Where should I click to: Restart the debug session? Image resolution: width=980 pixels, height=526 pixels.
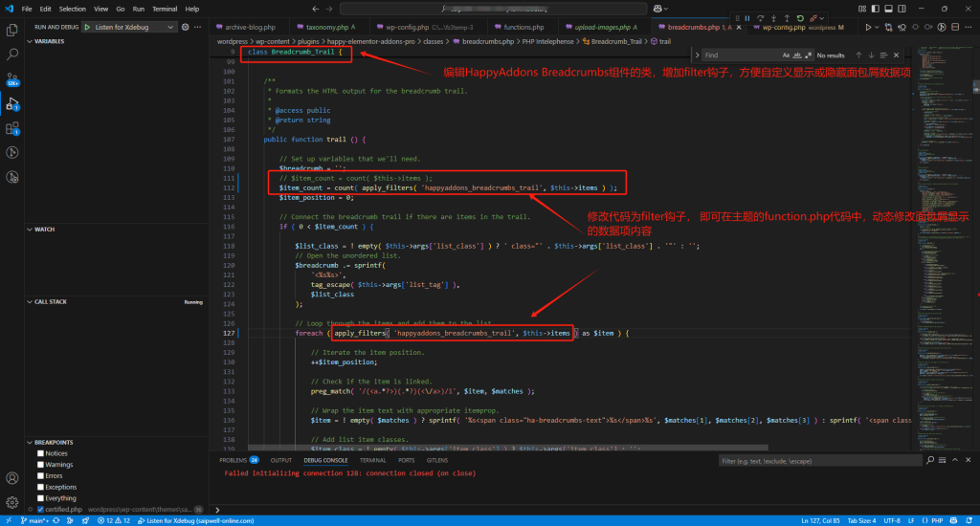(800, 19)
